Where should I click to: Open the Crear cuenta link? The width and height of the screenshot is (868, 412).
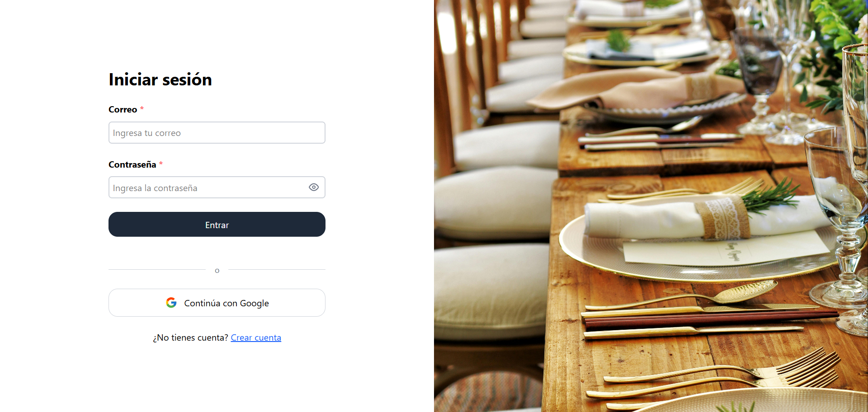tap(256, 337)
